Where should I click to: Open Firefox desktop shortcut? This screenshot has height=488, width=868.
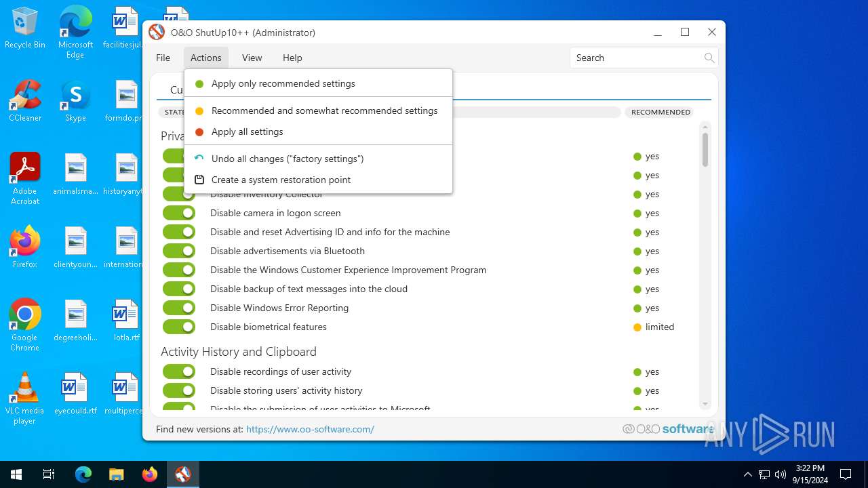pos(25,248)
